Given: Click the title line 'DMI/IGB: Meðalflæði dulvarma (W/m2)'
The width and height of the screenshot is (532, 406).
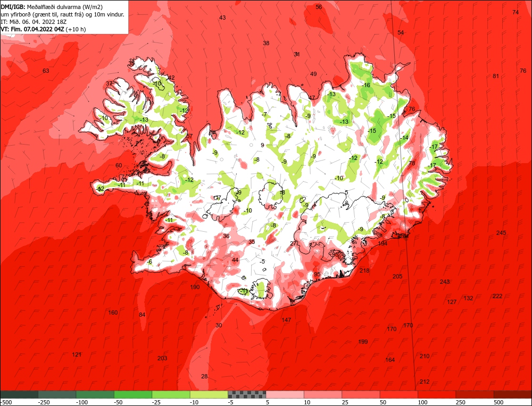Looking at the screenshot, I should pos(52,7).
